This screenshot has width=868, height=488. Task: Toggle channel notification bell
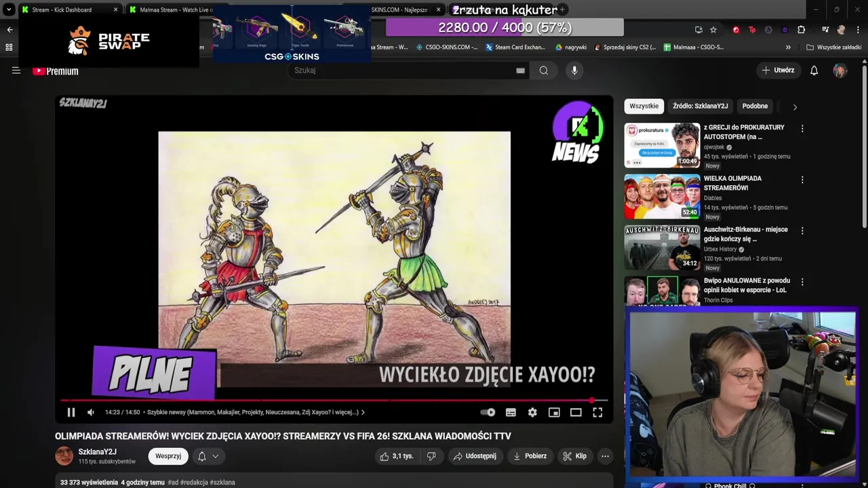click(201, 456)
